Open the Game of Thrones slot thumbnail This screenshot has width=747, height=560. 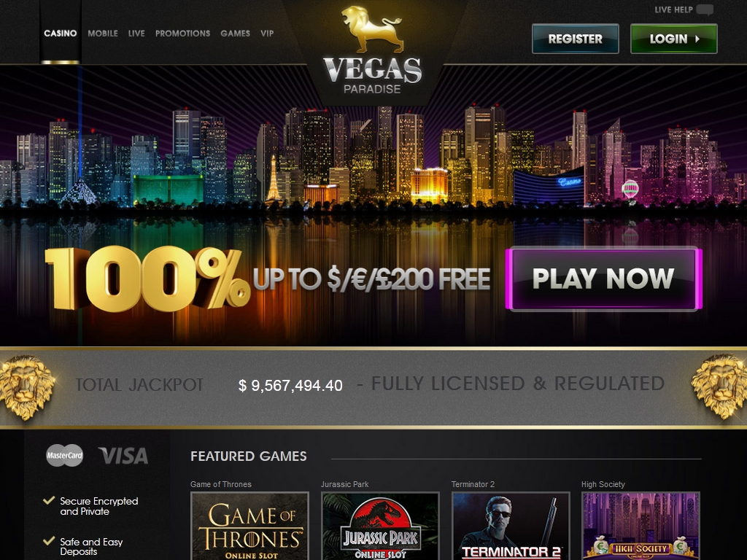point(249,526)
